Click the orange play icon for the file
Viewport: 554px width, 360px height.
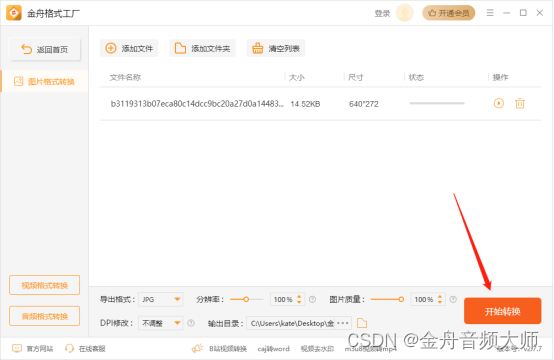(499, 103)
